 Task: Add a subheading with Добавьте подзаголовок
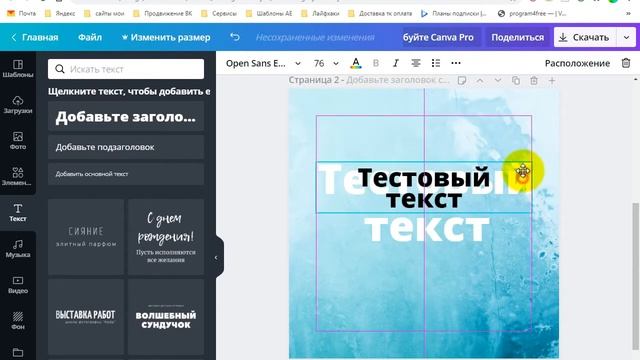(x=126, y=147)
